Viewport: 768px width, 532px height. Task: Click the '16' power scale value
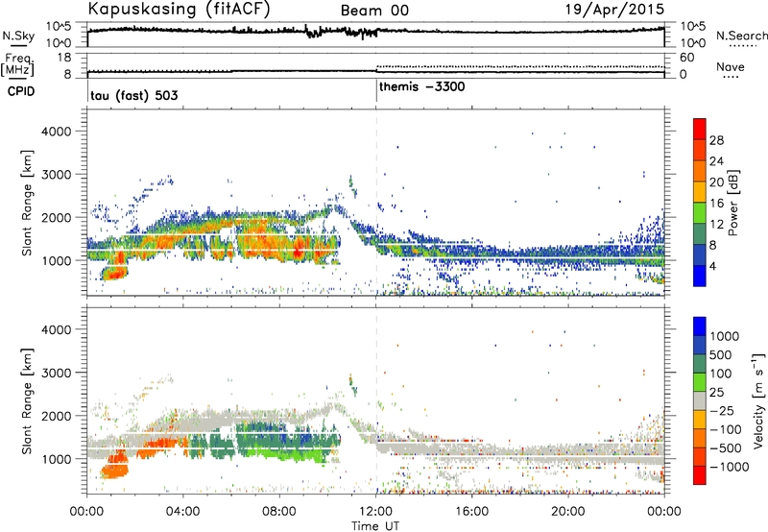(716, 204)
